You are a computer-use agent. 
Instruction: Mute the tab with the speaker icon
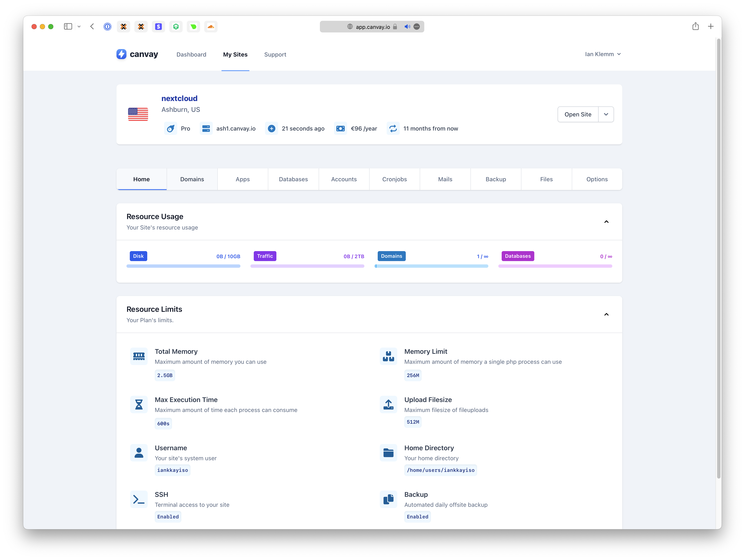407,27
